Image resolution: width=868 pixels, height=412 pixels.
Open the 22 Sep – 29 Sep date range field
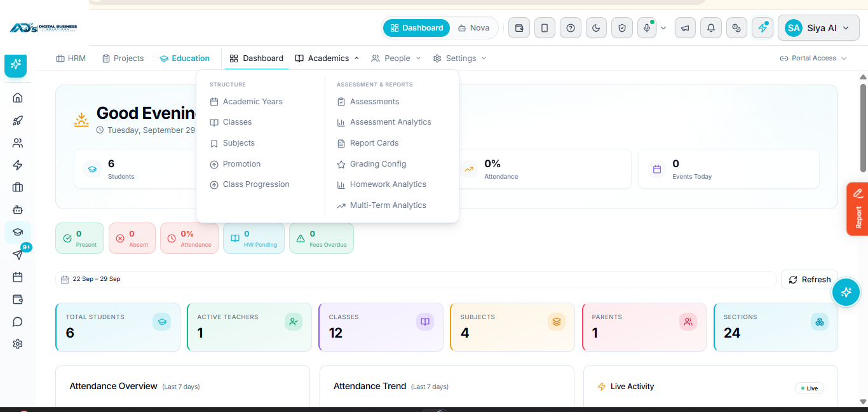point(416,279)
